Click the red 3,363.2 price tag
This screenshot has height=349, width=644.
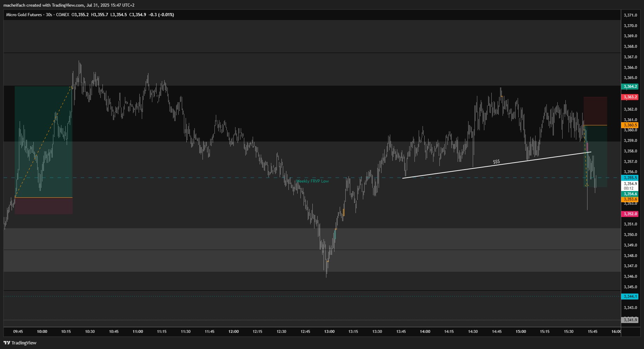(x=630, y=97)
